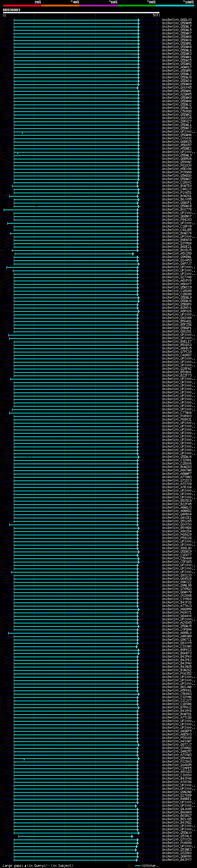The width and height of the screenshot is (197, 868).
Task: Select the UniRef100_C0S430 label
Action: 176,139
